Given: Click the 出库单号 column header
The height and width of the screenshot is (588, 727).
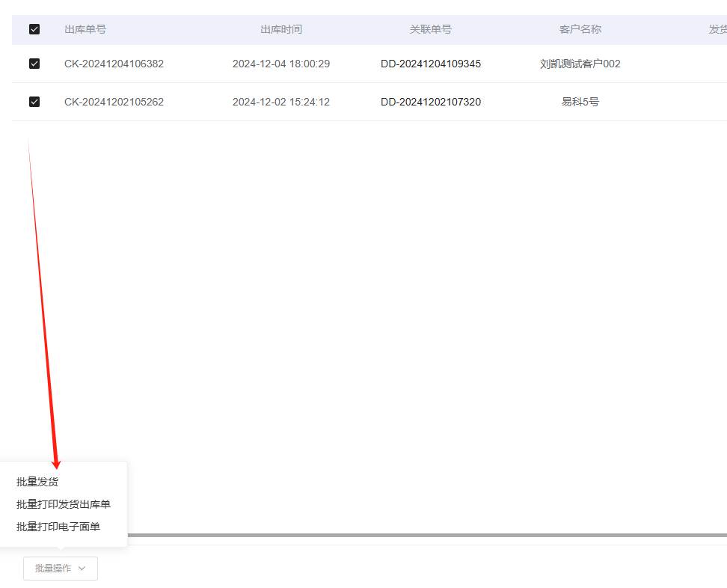Looking at the screenshot, I should pos(85,29).
